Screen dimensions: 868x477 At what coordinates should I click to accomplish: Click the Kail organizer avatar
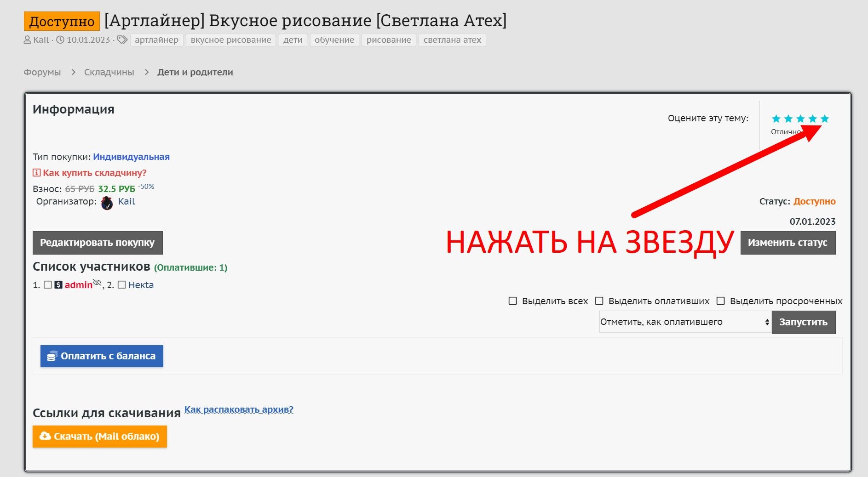point(107,203)
